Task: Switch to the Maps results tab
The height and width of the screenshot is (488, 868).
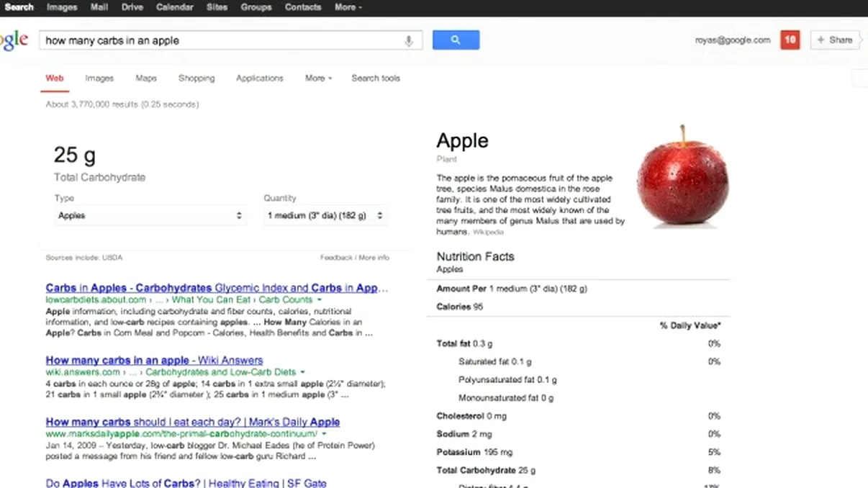Action: coord(146,78)
